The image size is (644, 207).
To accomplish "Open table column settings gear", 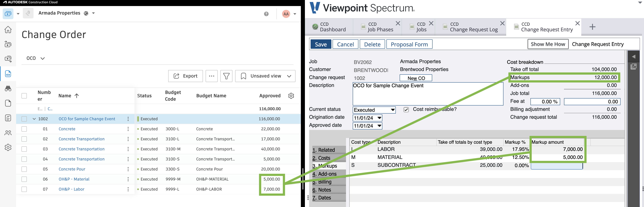I will click(291, 96).
